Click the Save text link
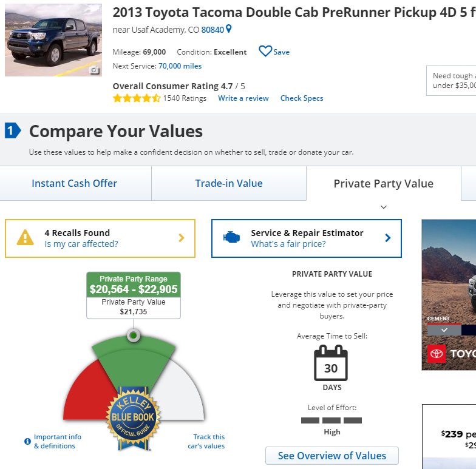476x469 pixels. 282,52
